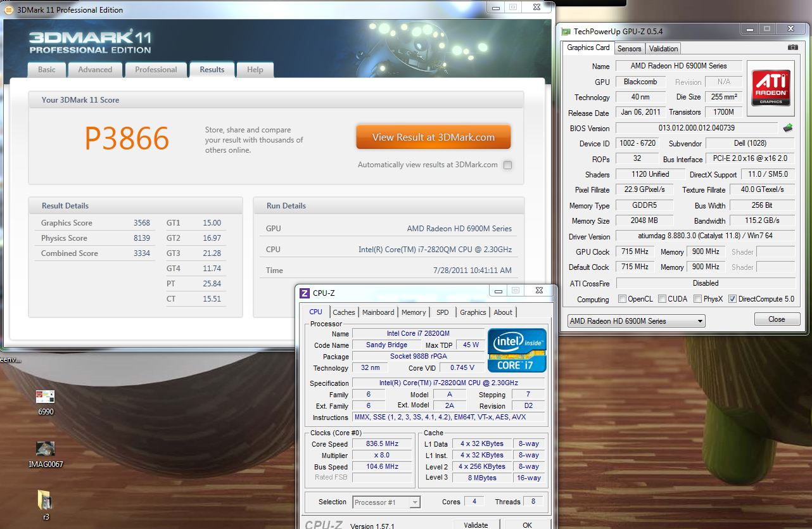Viewport: 812px width, 529px height.
Task: Toggle the OpenCL checkbox in GPU-Z
Action: tap(622, 299)
